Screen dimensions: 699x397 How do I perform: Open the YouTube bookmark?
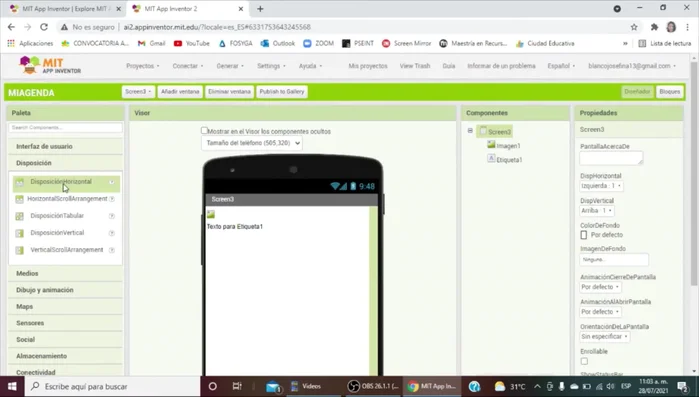[x=192, y=43]
